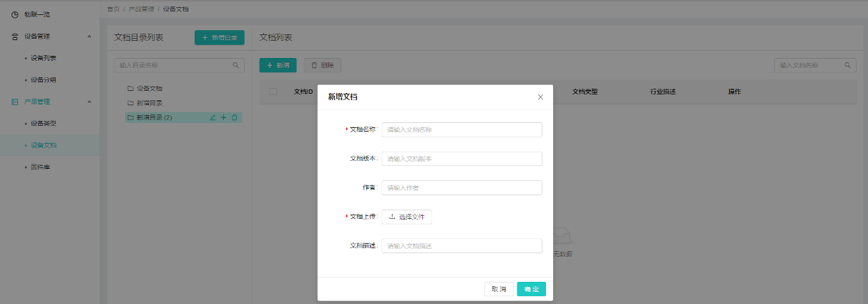Focus the 文档名称 input field
The height and width of the screenshot is (304, 868).
coord(462,129)
